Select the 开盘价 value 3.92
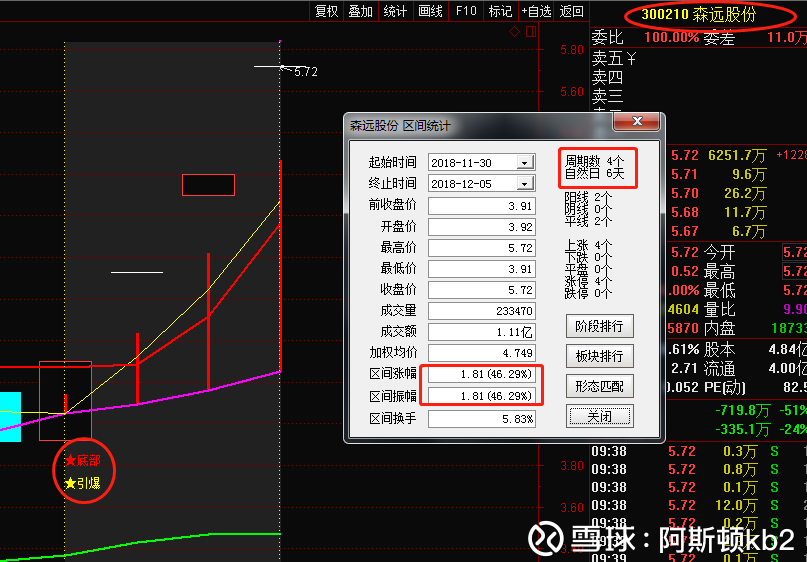The height and width of the screenshot is (562, 807). [482, 227]
